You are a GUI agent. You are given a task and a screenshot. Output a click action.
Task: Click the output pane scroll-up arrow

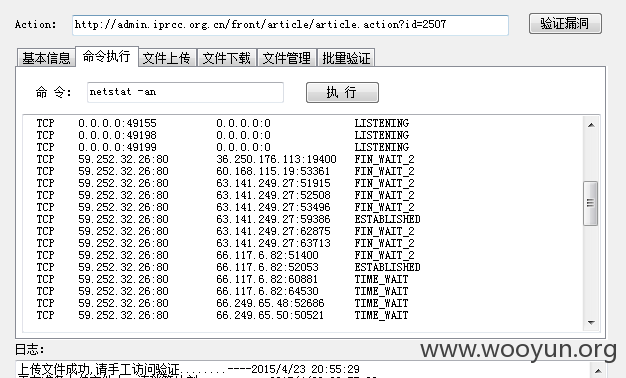pos(591,125)
